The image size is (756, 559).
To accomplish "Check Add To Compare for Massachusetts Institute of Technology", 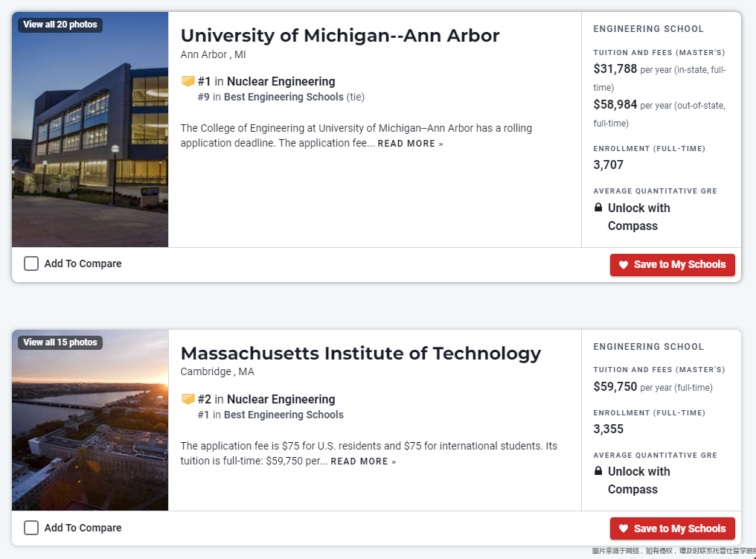I will click(31, 528).
